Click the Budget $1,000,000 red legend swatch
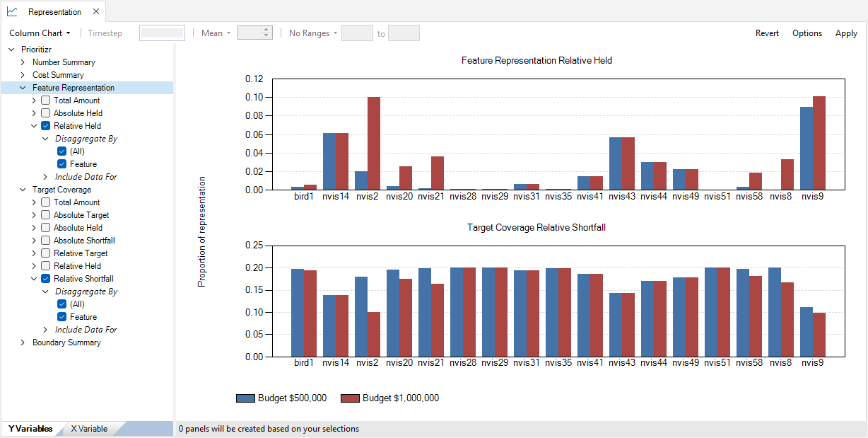This screenshot has height=438, width=868. pos(350,398)
